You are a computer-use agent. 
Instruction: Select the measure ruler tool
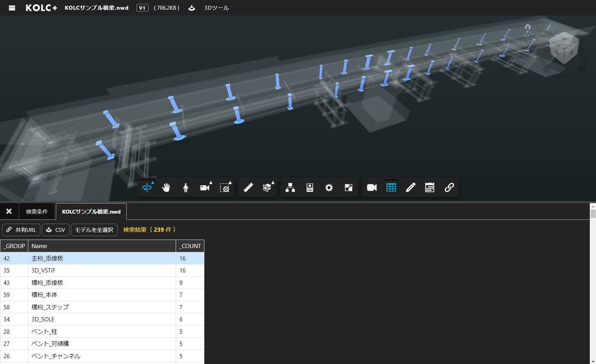click(x=248, y=188)
